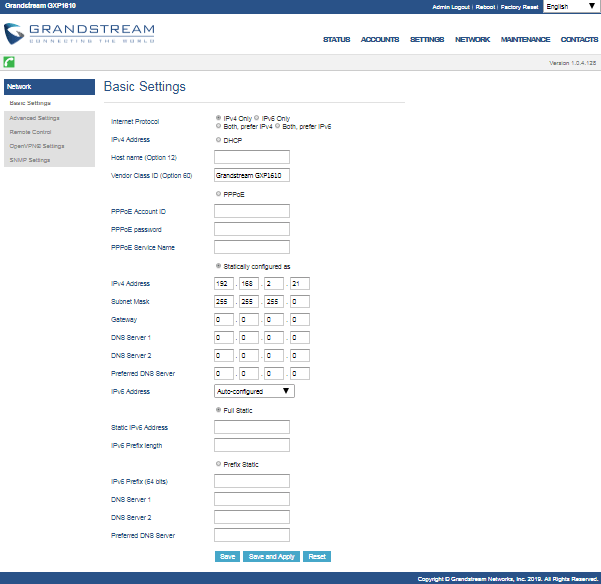Screen dimensions: 601x584
Task: Click Preferred DNS Server first IPv4 octet
Action: 224,374
